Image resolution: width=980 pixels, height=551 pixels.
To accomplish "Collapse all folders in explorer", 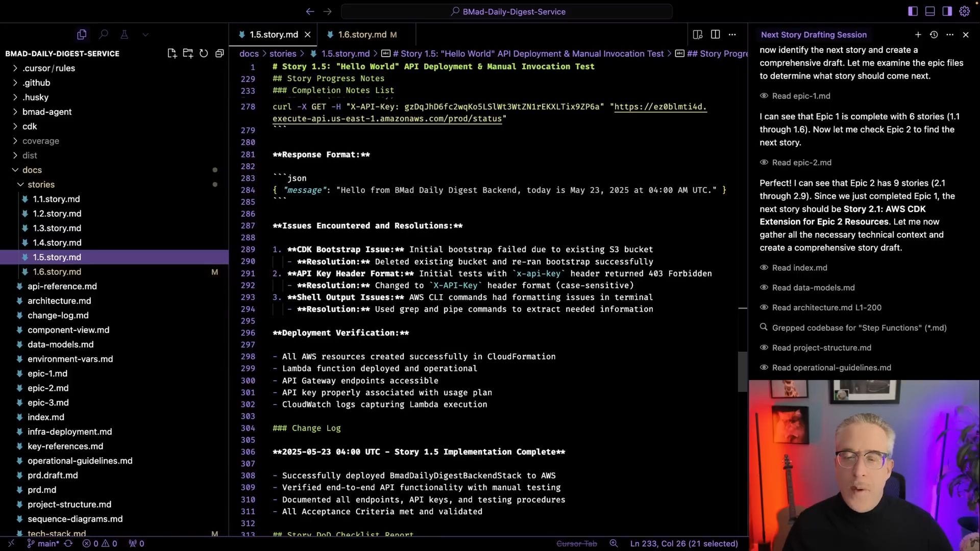I will (x=219, y=54).
